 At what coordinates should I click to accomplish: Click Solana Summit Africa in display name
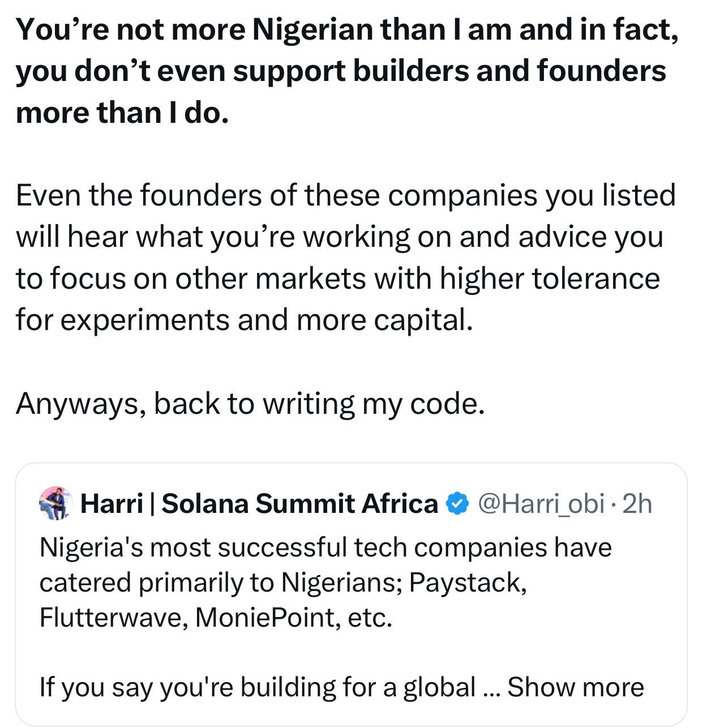pyautogui.click(x=299, y=503)
